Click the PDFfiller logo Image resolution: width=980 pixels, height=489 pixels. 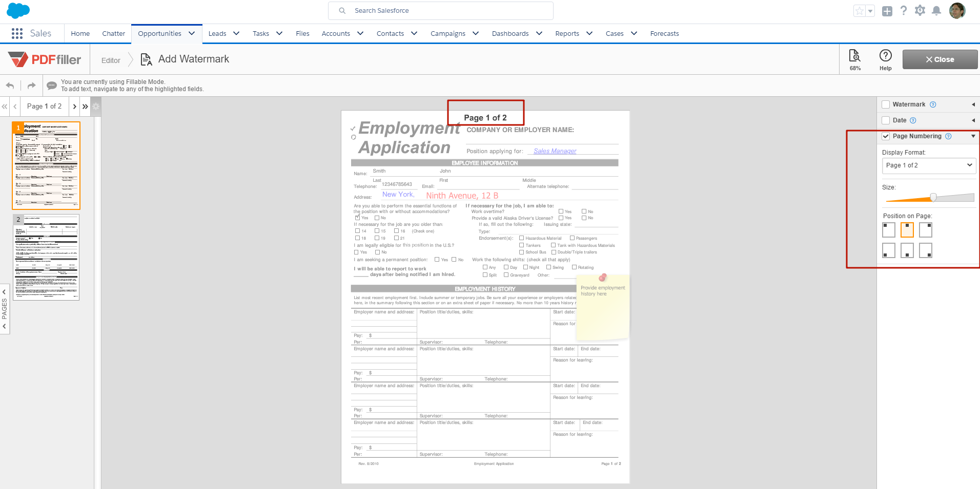click(45, 59)
